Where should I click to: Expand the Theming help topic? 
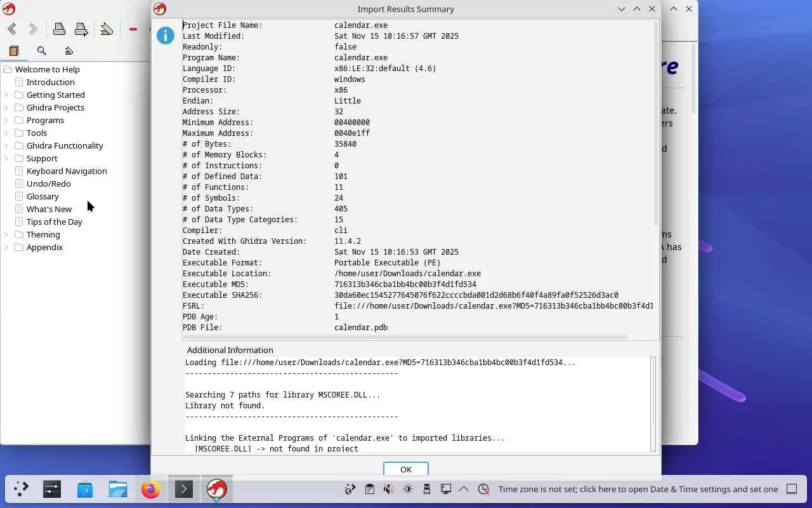(x=6, y=234)
